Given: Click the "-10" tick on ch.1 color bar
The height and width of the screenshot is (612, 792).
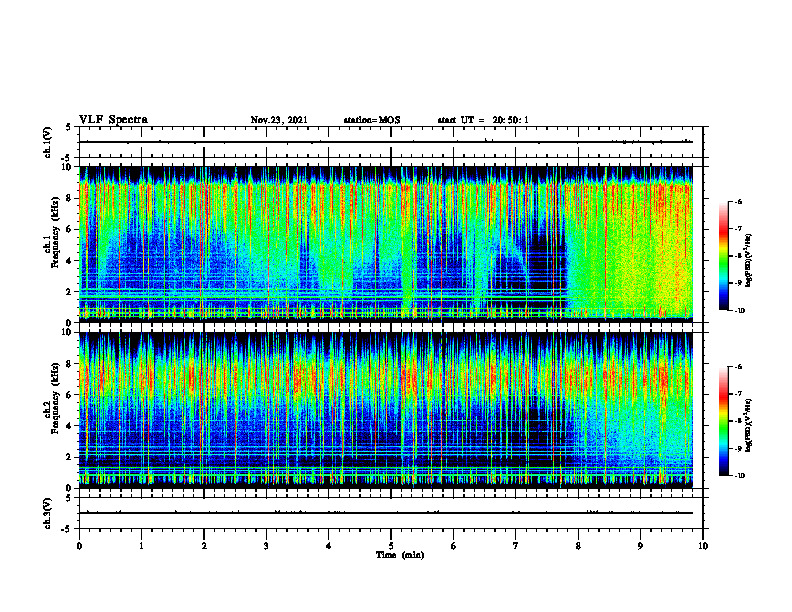Looking at the screenshot, I should tap(739, 311).
